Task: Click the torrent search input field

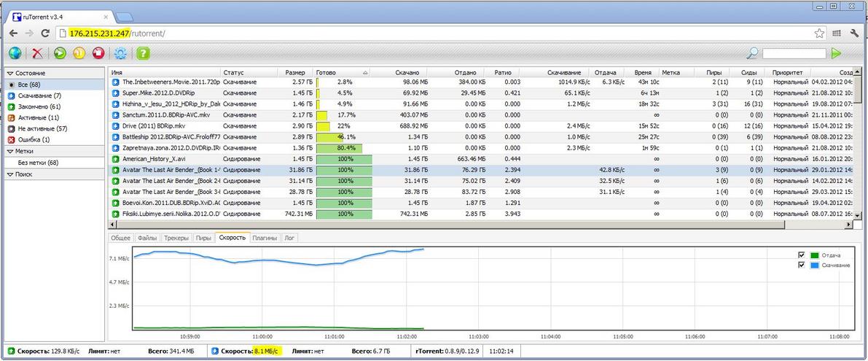Action: tap(794, 54)
